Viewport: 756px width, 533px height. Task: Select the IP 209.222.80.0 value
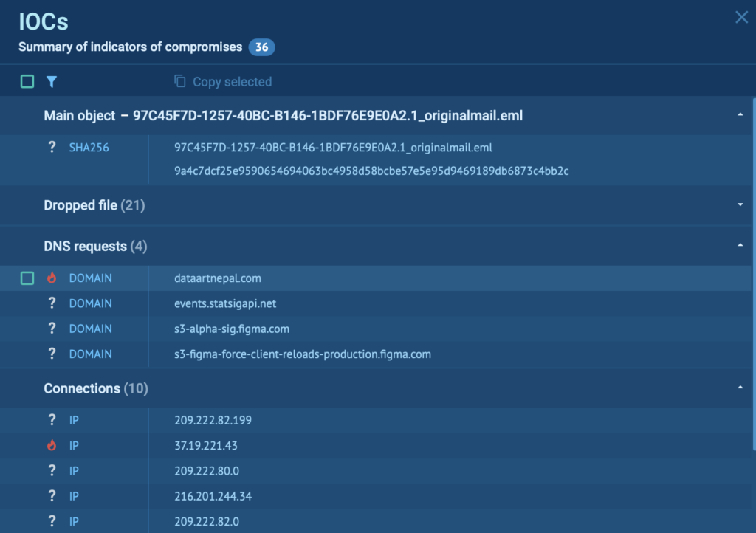tap(207, 471)
